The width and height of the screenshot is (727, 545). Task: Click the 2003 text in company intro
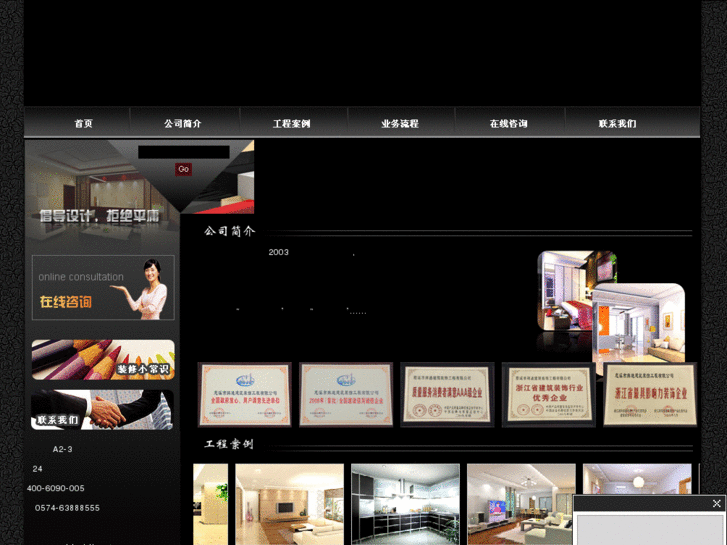[x=279, y=252]
